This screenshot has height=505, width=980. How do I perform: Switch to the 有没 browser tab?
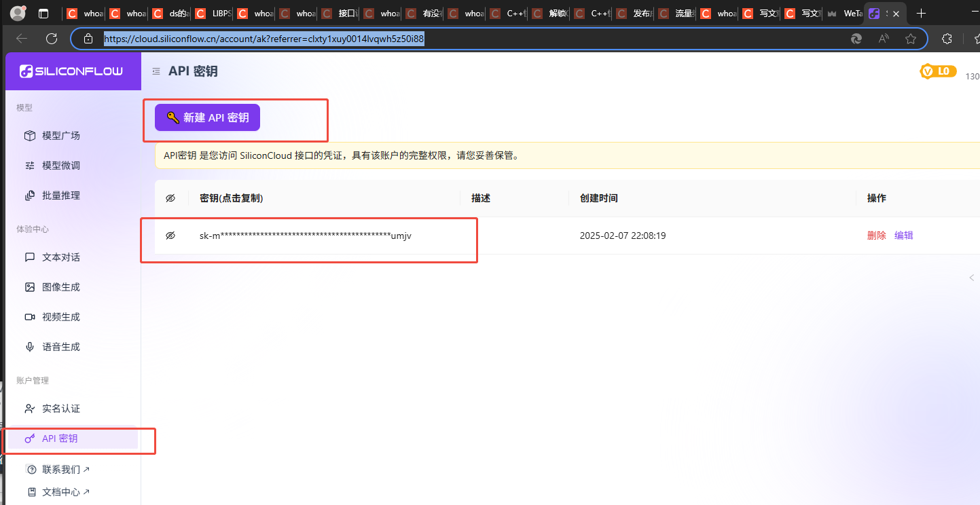pyautogui.click(x=422, y=14)
